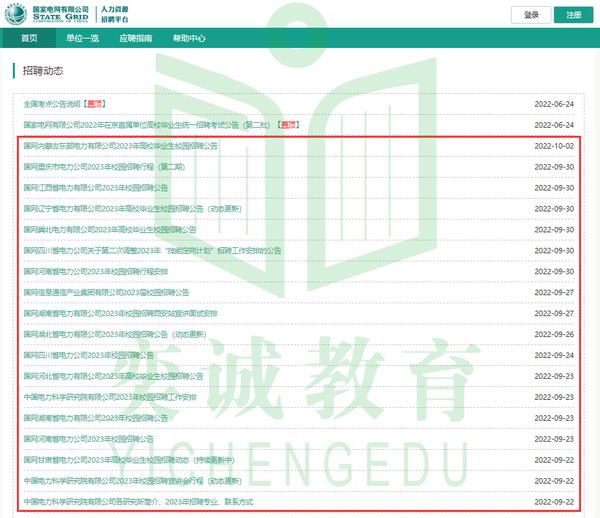Click the green 注册 register button
The image size is (600, 518).
click(x=574, y=15)
